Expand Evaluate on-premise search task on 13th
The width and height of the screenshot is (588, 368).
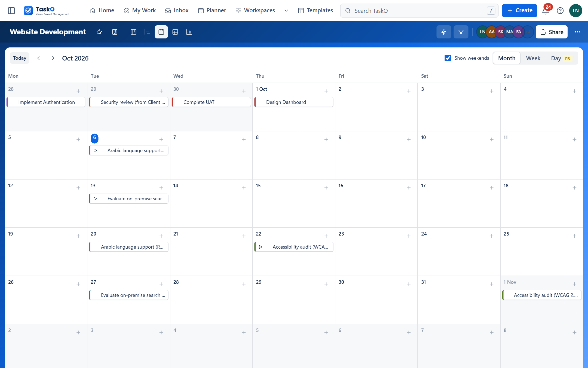pos(95,199)
